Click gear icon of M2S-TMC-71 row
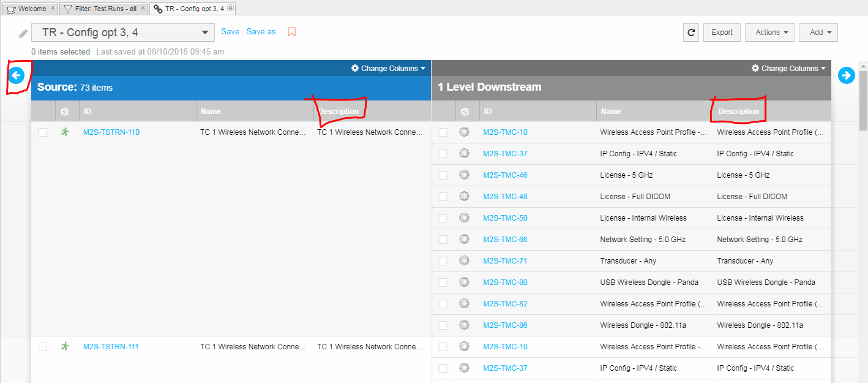The height and width of the screenshot is (383, 868). (464, 260)
